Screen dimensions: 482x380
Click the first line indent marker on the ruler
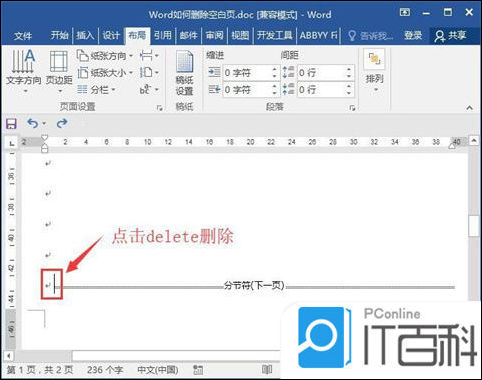click(x=44, y=138)
